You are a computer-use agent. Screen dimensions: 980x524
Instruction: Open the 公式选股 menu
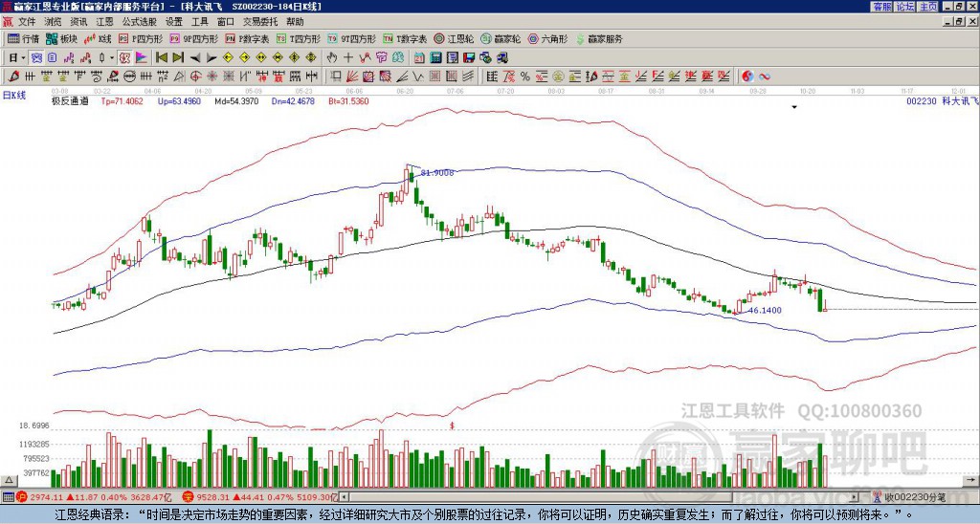pyautogui.click(x=140, y=21)
